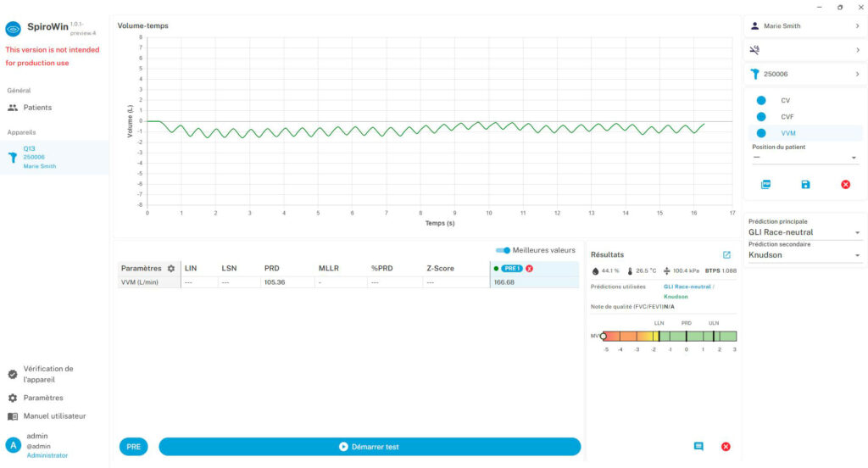The width and height of the screenshot is (868, 468).
Task: Delete the PRE 1 trial
Action: [530, 269]
